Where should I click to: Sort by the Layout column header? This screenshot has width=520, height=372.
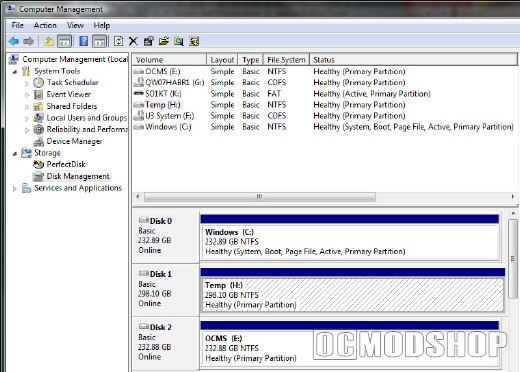tap(222, 60)
